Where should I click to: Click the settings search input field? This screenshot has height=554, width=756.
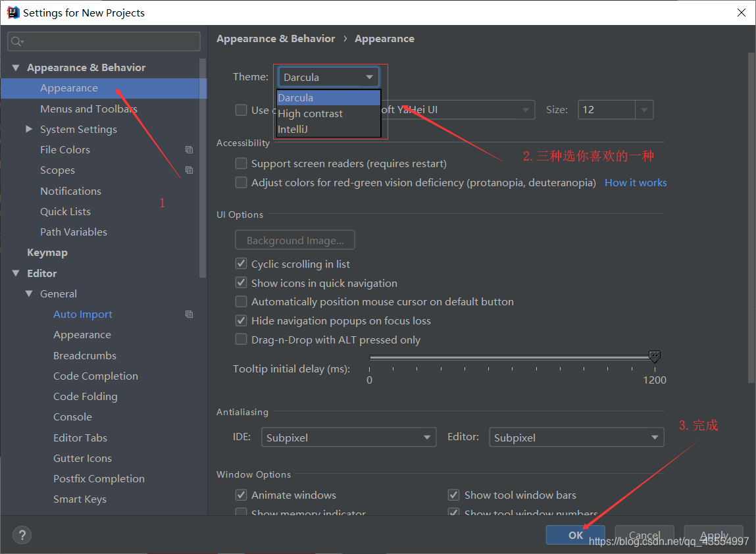click(x=104, y=41)
